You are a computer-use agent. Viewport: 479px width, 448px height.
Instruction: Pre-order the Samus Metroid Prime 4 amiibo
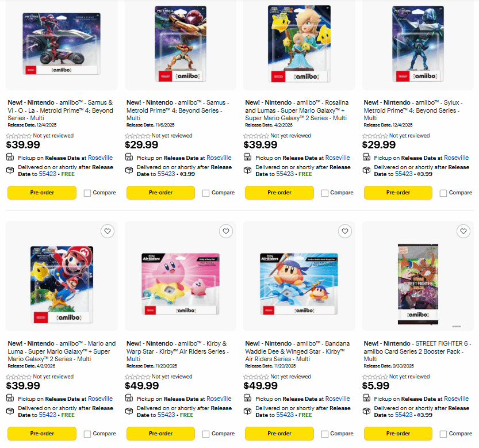coord(160,193)
